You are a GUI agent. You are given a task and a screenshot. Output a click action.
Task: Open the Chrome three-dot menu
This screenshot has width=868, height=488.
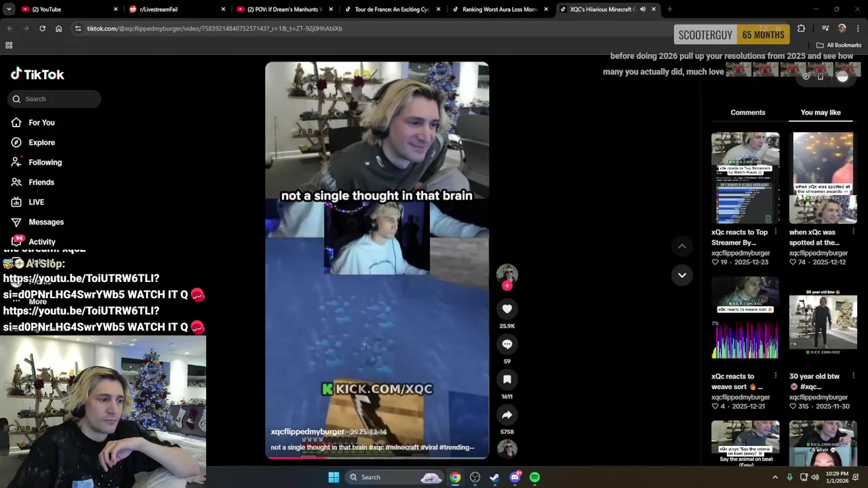click(x=858, y=28)
